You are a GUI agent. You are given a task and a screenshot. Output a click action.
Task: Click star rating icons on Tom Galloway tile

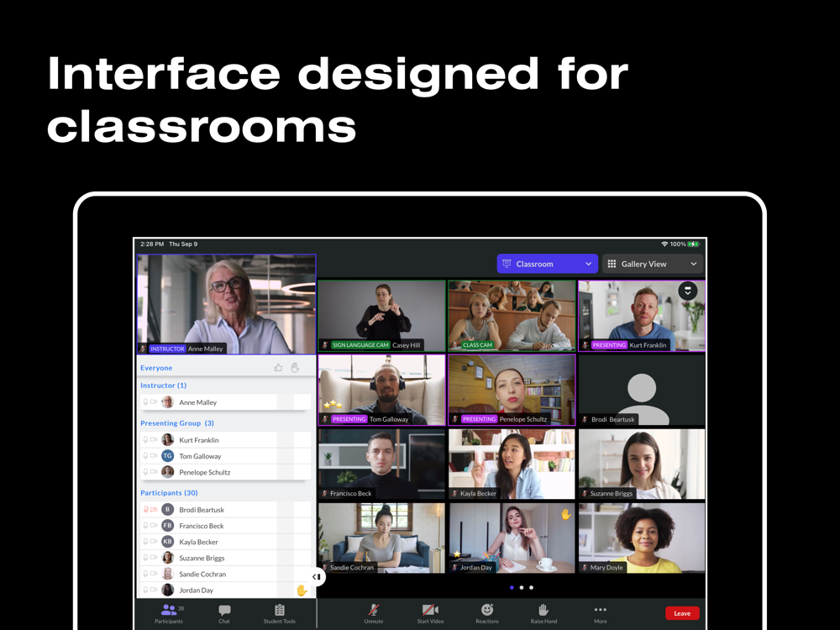(x=332, y=404)
